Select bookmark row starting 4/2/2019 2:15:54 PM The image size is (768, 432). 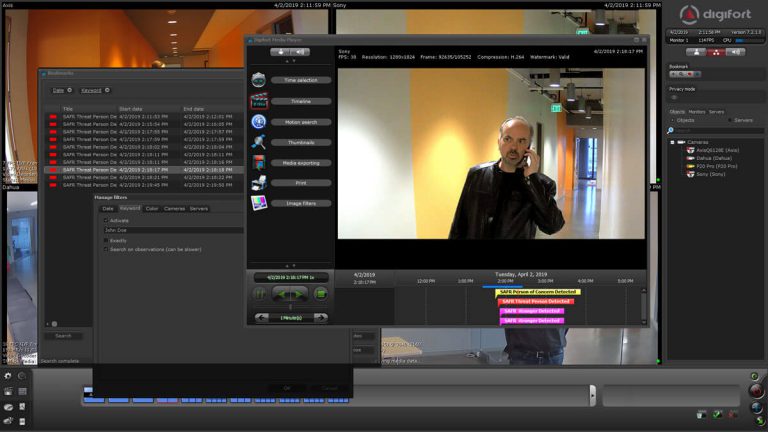click(x=144, y=124)
